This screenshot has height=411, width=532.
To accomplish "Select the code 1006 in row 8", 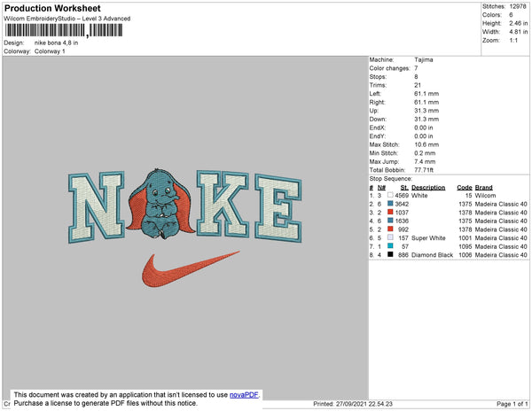I will pyautogui.click(x=465, y=255).
